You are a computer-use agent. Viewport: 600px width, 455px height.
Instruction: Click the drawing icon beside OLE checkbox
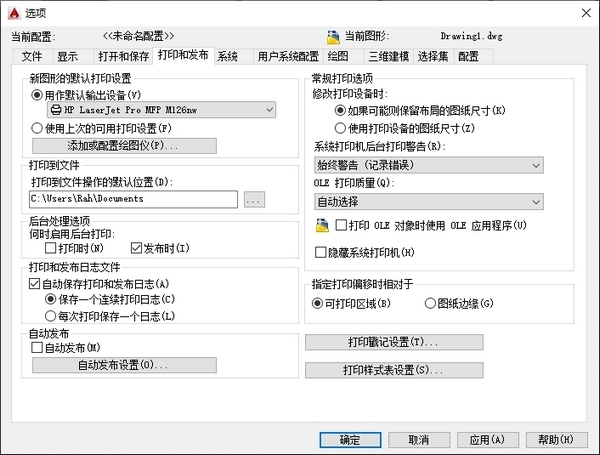click(x=322, y=225)
